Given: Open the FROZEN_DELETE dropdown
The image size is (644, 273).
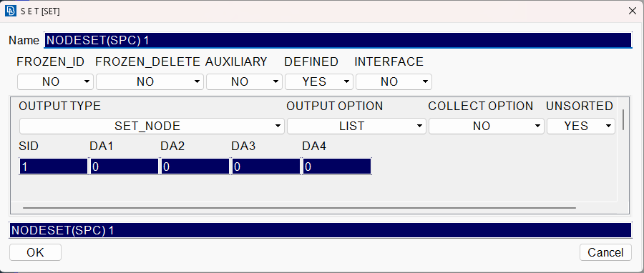Looking at the screenshot, I should 150,81.
